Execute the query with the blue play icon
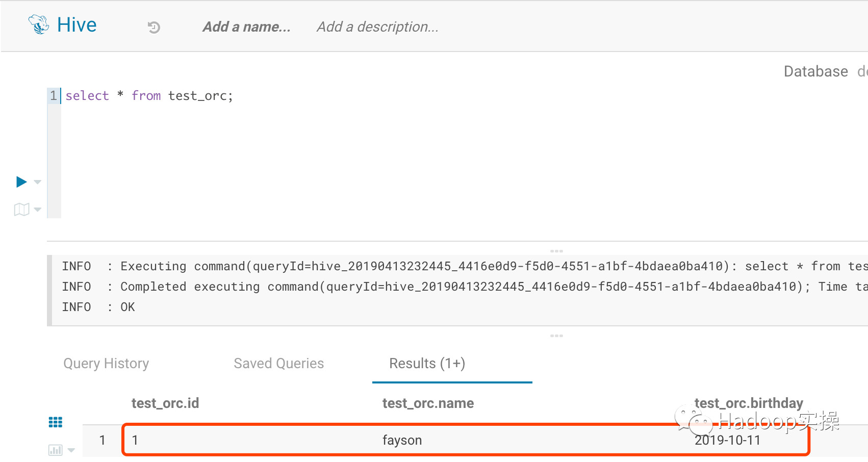Viewport: 868px width, 462px height. pos(20,182)
